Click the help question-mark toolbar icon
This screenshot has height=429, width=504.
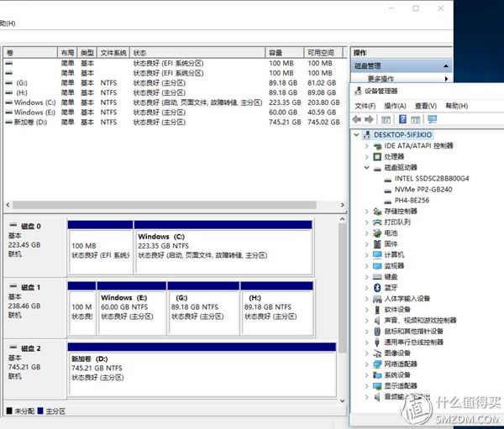[402, 119]
